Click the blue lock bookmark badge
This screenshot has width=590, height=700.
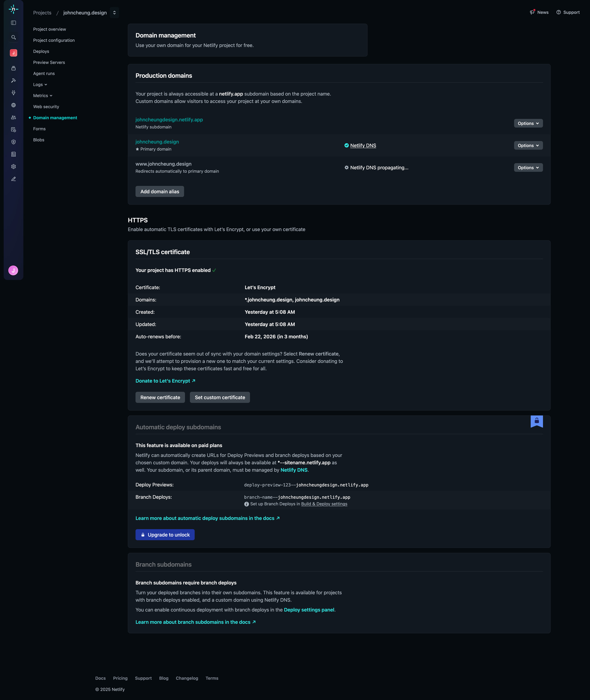(537, 421)
